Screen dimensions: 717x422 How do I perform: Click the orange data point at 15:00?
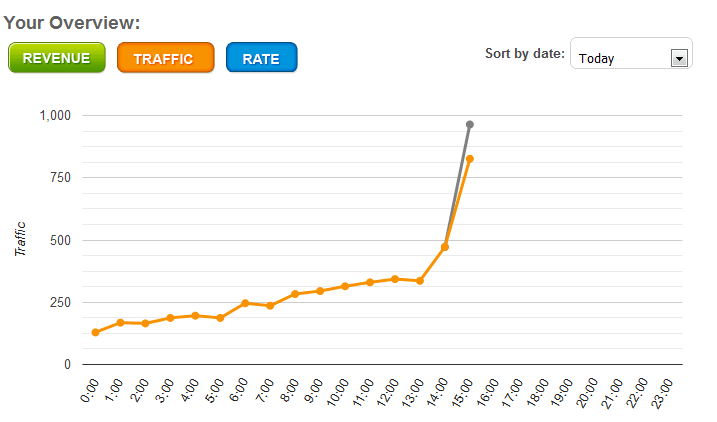(x=469, y=159)
